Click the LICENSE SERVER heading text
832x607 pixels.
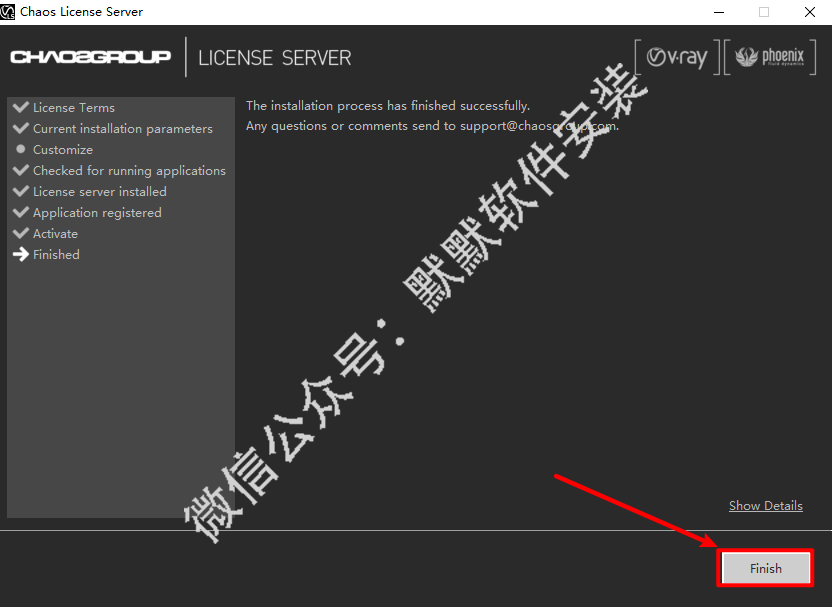tap(275, 58)
